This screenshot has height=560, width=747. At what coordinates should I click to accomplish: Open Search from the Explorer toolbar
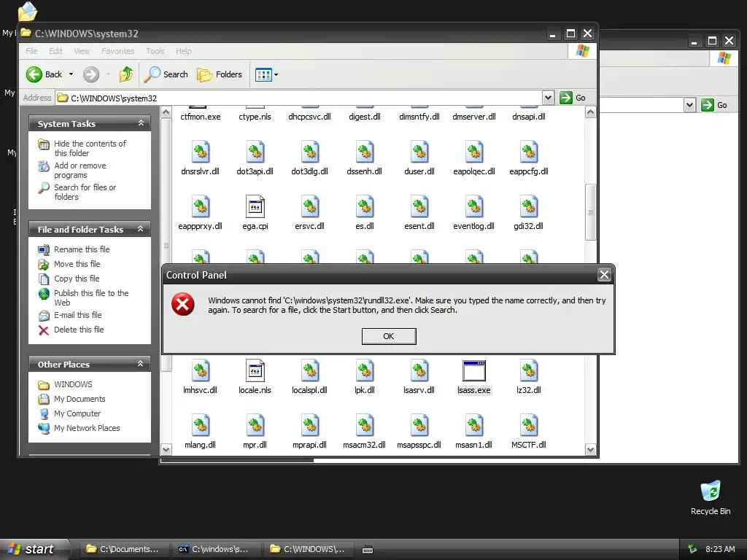pos(166,74)
